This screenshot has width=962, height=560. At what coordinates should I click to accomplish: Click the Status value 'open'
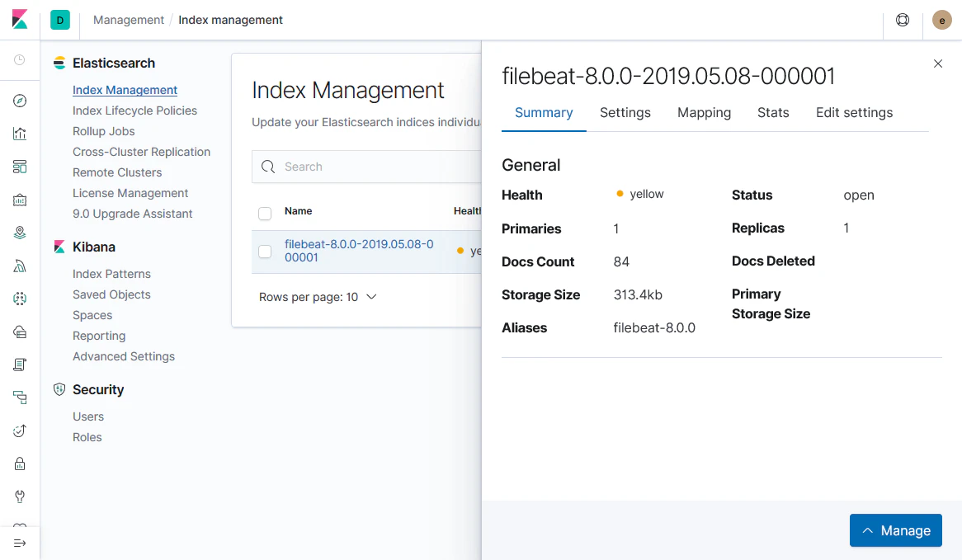click(859, 195)
